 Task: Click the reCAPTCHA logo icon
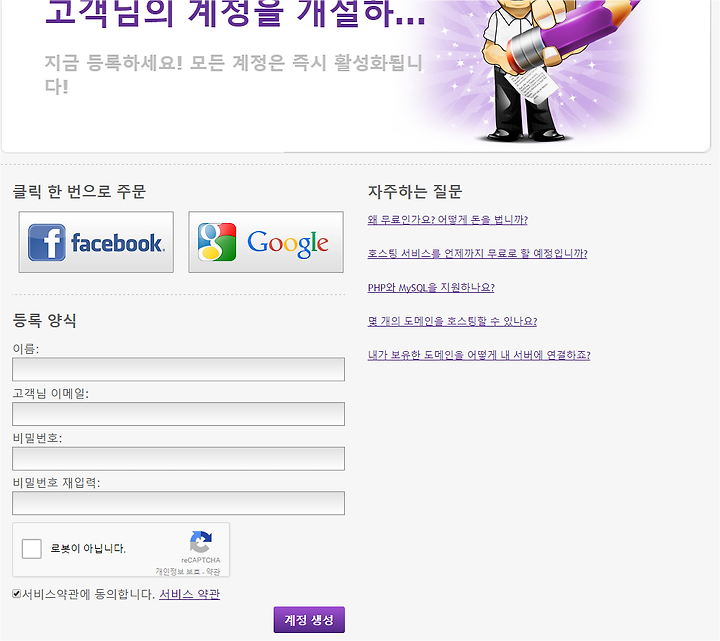(x=201, y=542)
